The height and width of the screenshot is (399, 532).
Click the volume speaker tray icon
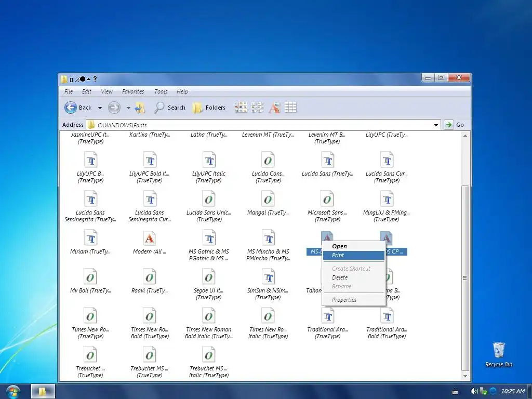474,391
